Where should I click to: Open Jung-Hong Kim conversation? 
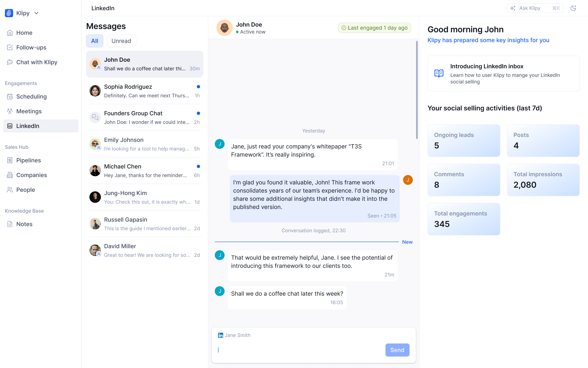click(145, 197)
